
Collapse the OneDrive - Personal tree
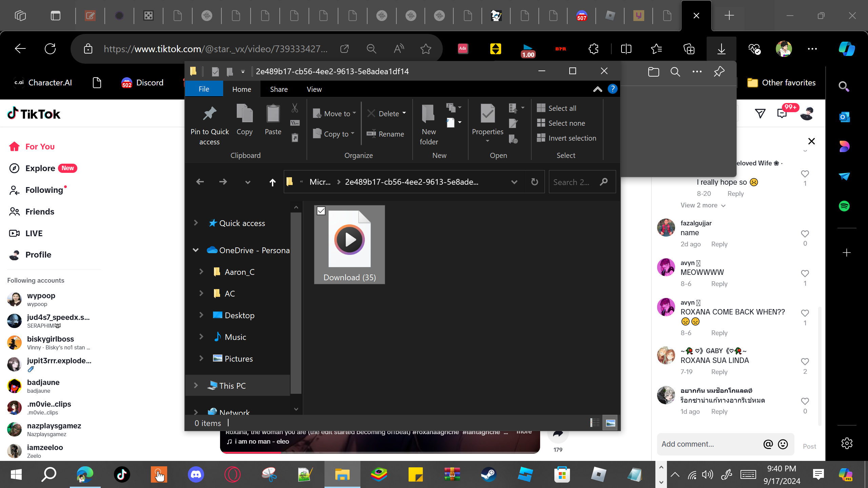point(196,250)
